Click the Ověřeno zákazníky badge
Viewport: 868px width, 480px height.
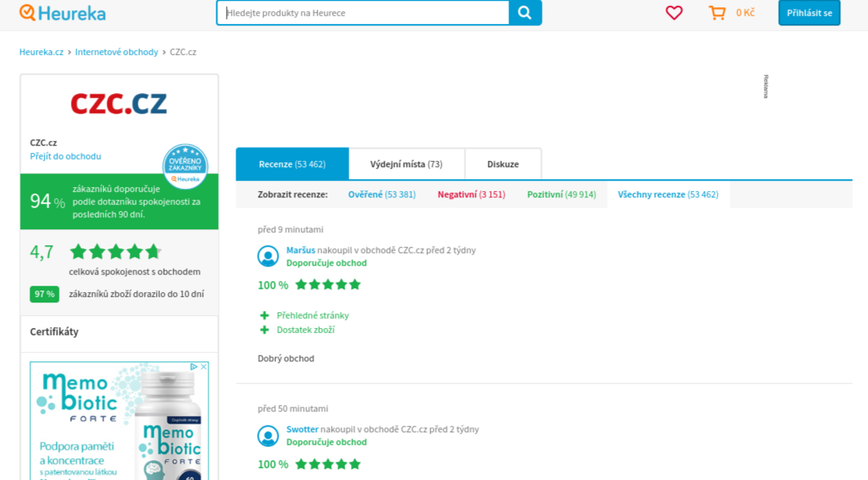click(x=185, y=166)
